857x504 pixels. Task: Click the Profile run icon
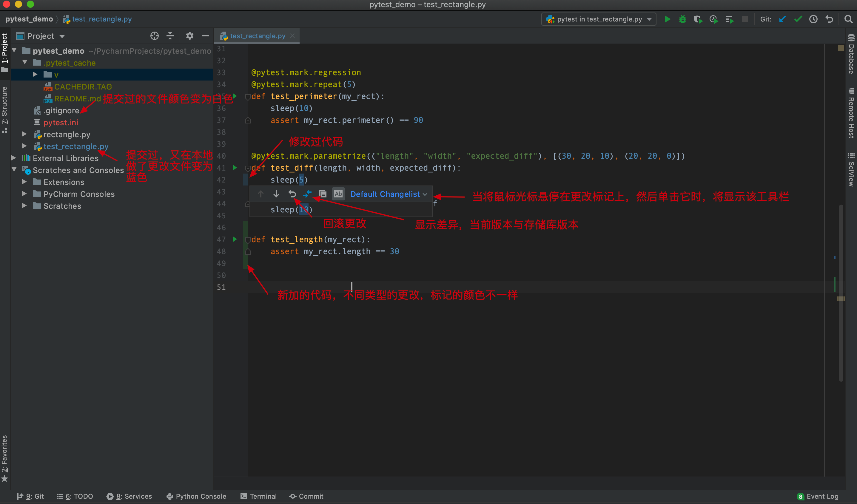pos(713,19)
